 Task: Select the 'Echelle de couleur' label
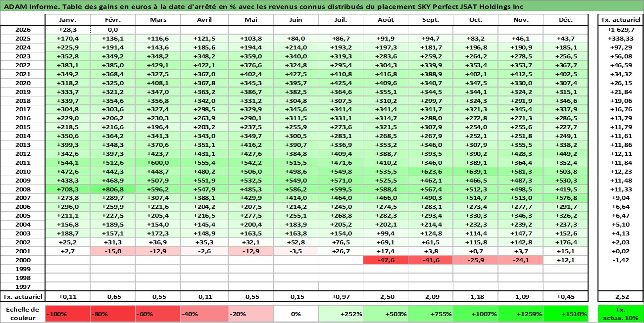pos(23,314)
